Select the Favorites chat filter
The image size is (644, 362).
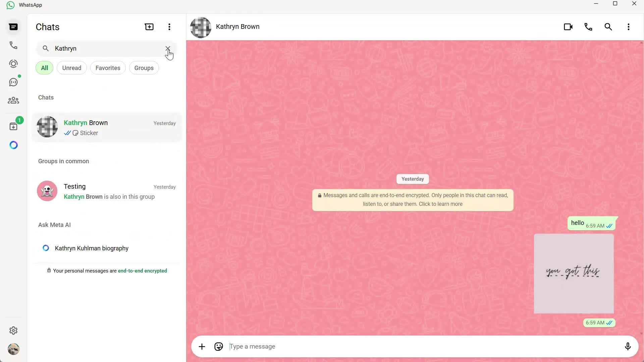coord(108,68)
